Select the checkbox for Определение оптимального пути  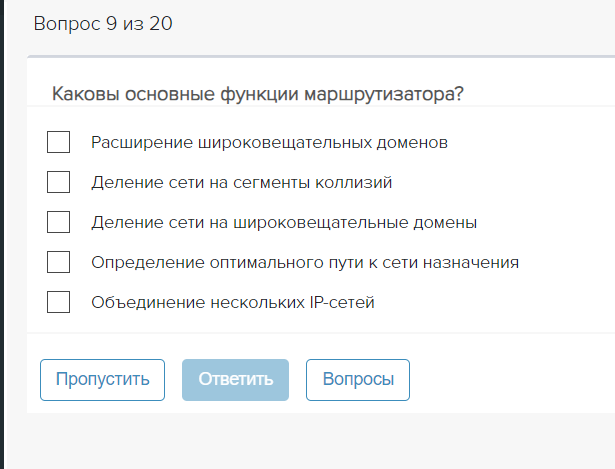tap(58, 262)
